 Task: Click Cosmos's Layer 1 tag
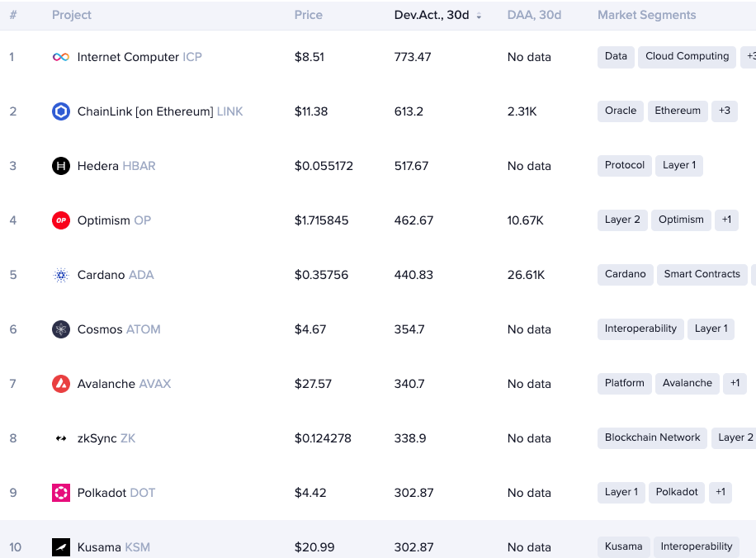(x=711, y=329)
